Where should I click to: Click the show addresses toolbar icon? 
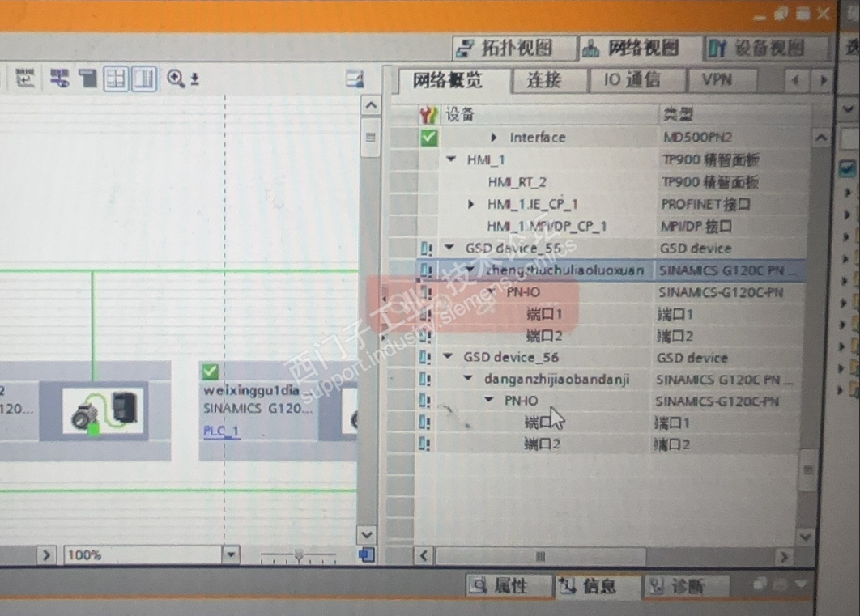[24, 79]
